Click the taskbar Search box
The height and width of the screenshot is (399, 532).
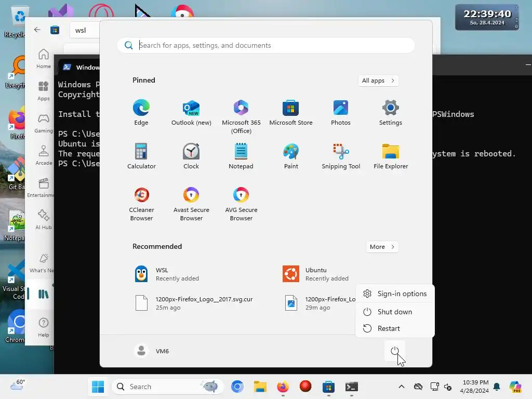pyautogui.click(x=168, y=387)
